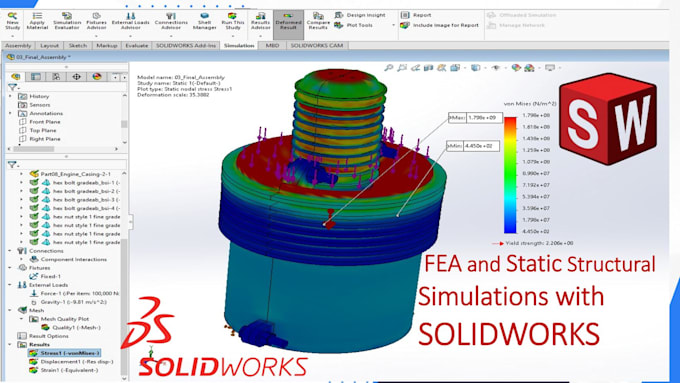Click Run This Study
Screen dimensions: 680x383
pyautogui.click(x=233, y=21)
